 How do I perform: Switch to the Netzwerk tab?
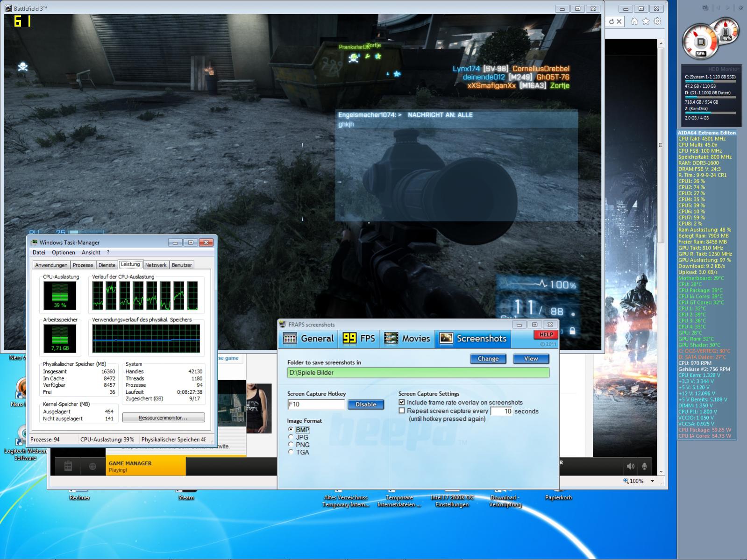pos(156,265)
